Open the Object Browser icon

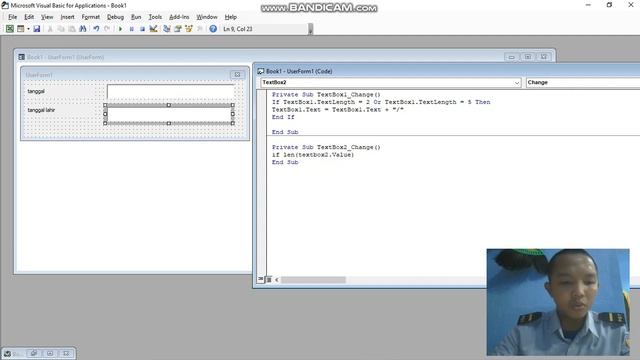point(189,29)
